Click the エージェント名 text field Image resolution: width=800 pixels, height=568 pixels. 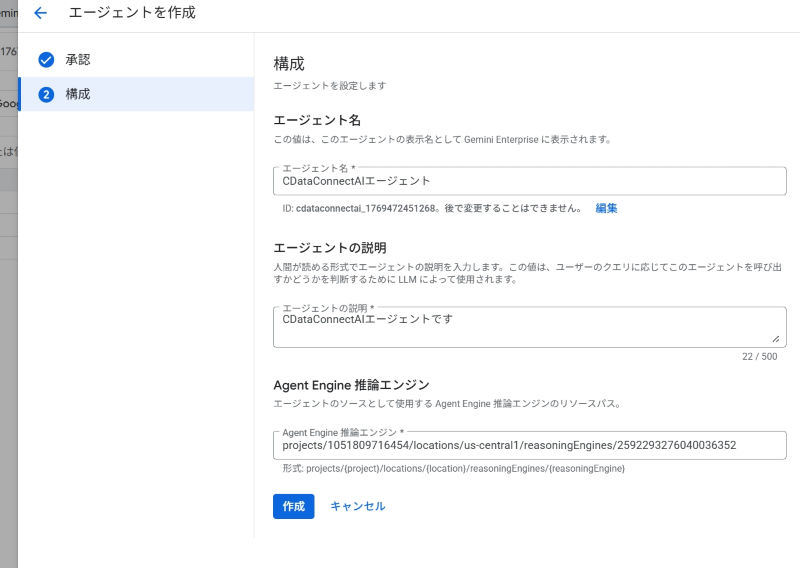tap(529, 181)
